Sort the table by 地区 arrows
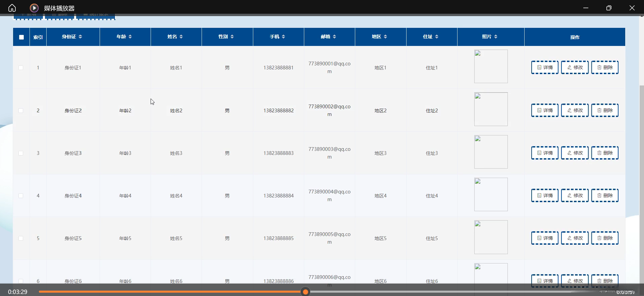644x296 pixels. pos(385,37)
